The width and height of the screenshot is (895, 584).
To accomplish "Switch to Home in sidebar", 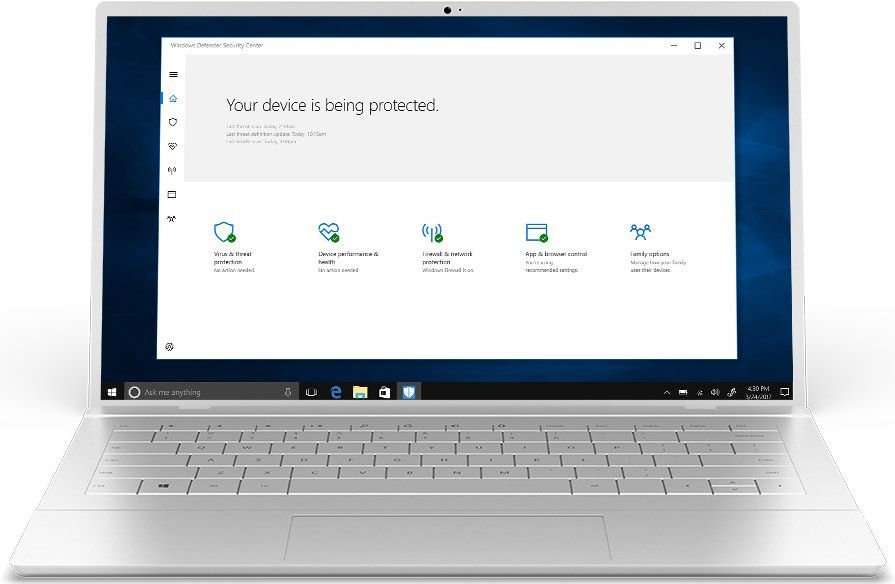I will click(172, 98).
